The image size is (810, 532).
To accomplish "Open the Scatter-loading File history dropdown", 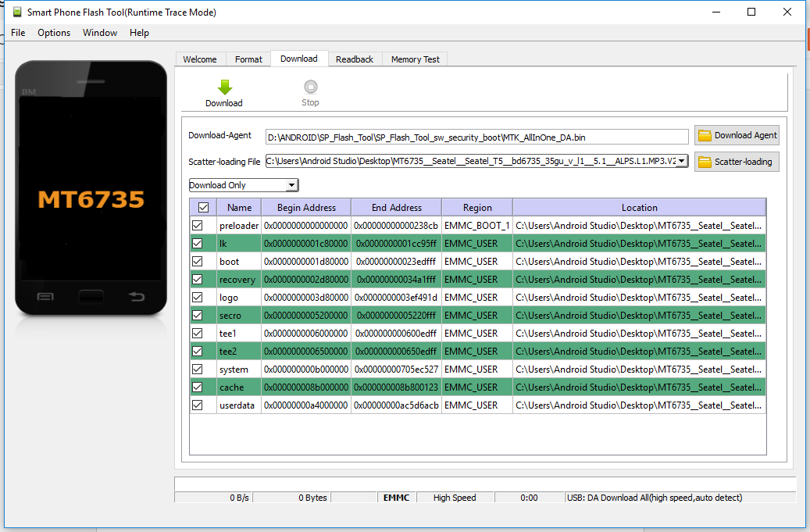I will (x=681, y=162).
